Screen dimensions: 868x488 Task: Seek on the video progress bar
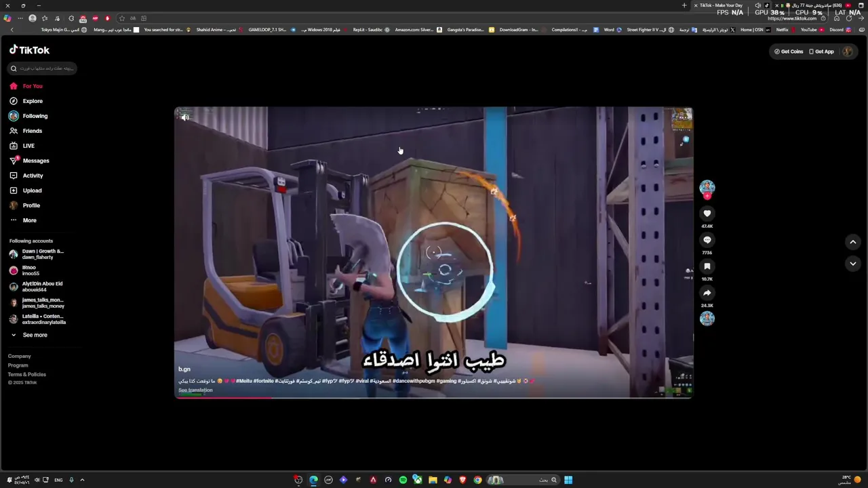pyautogui.click(x=434, y=397)
